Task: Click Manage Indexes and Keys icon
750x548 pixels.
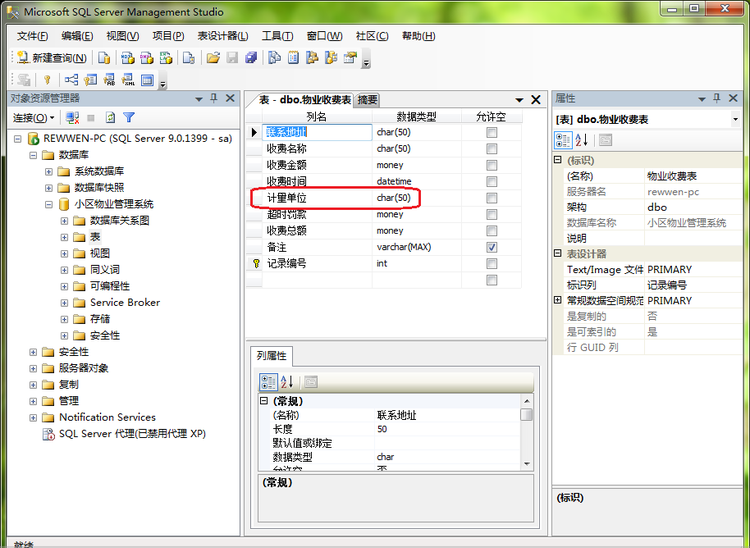Action: [x=90, y=80]
